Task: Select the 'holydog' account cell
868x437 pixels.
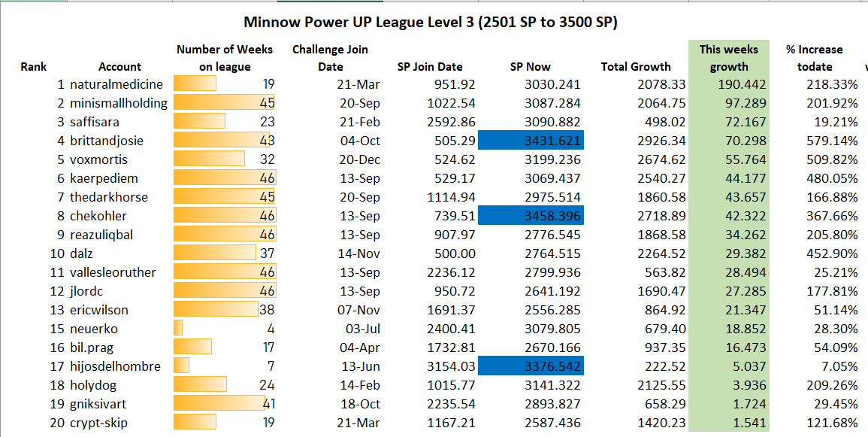Action: click(93, 386)
